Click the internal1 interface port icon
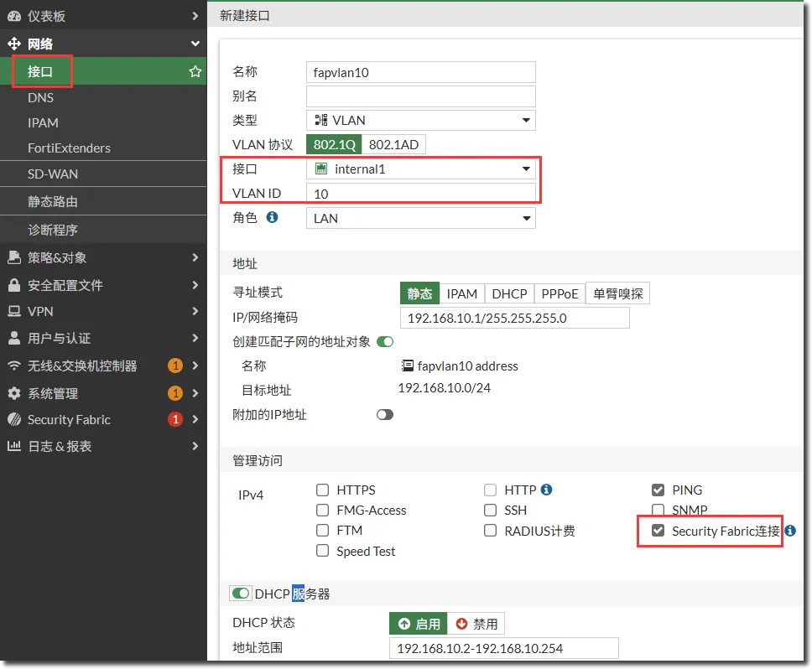Viewport: 812px width, 669px height. click(321, 169)
